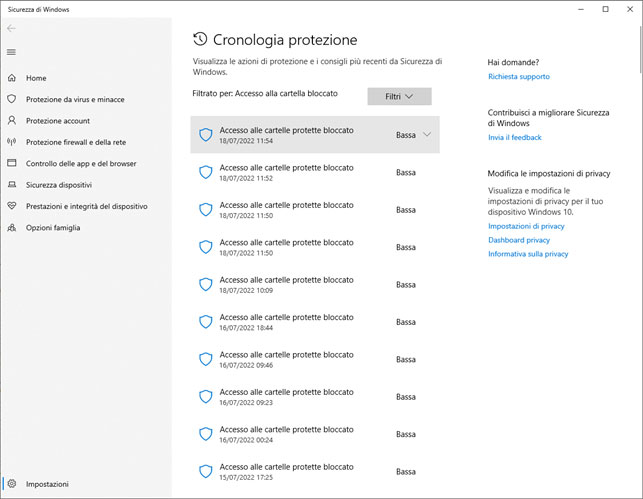Toggle the hamburger navigation menu

point(11,52)
